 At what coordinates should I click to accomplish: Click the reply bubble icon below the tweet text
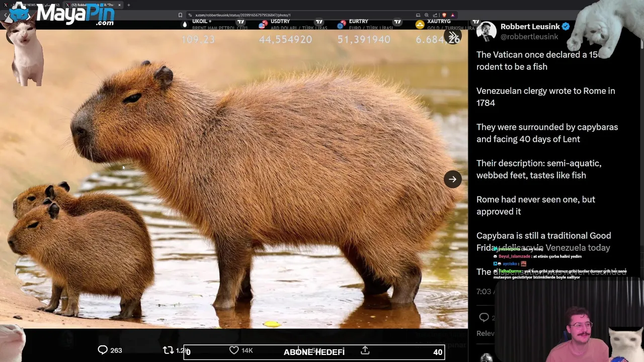click(x=484, y=317)
